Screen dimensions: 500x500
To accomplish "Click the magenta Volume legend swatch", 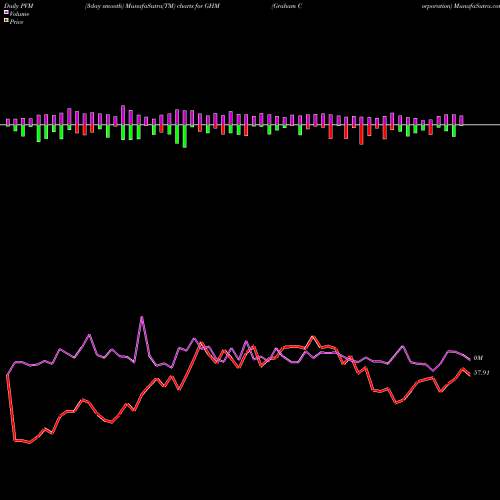I will pyautogui.click(x=6, y=13).
